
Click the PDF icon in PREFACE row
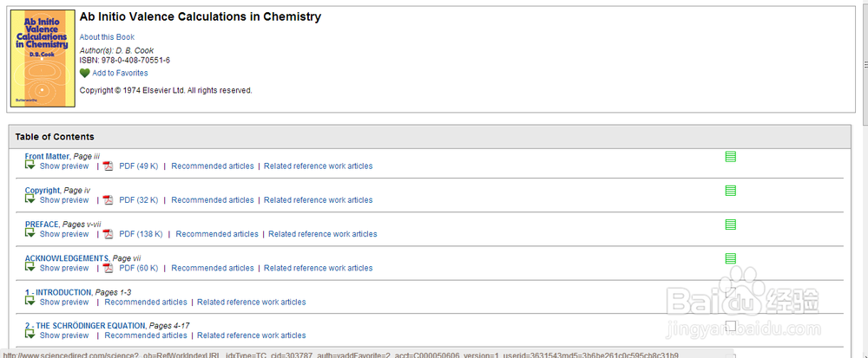tap(108, 234)
